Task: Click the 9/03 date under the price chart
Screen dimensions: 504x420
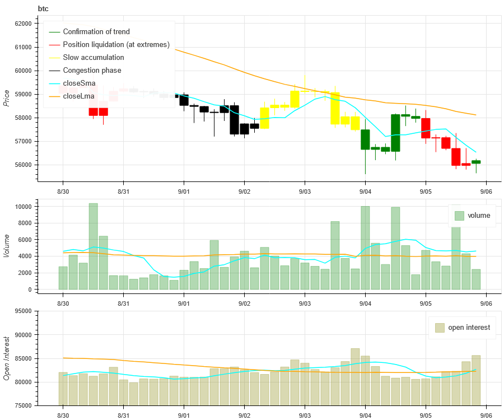Action: pyautogui.click(x=305, y=192)
